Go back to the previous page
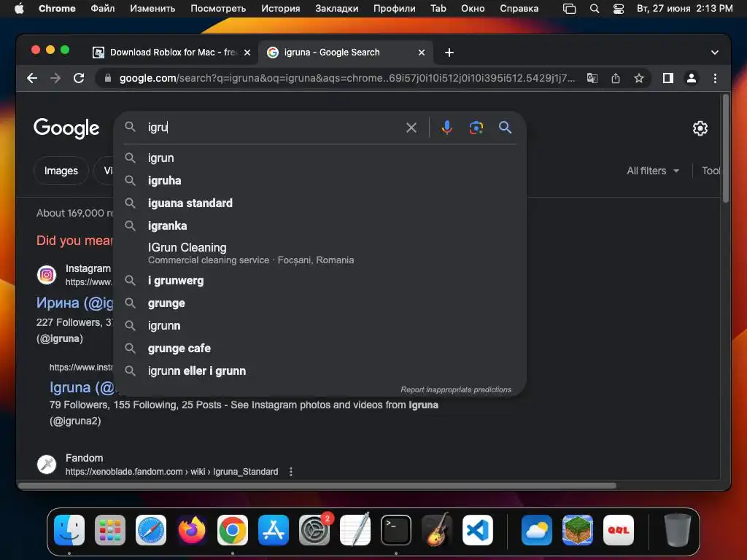Viewport: 747px width, 560px height. tap(32, 78)
